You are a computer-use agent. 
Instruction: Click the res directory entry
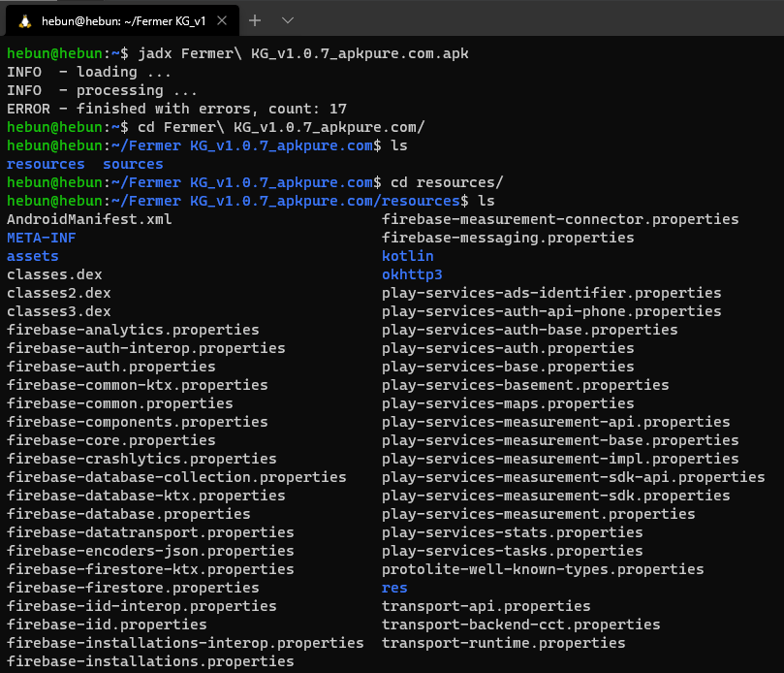[x=394, y=588]
